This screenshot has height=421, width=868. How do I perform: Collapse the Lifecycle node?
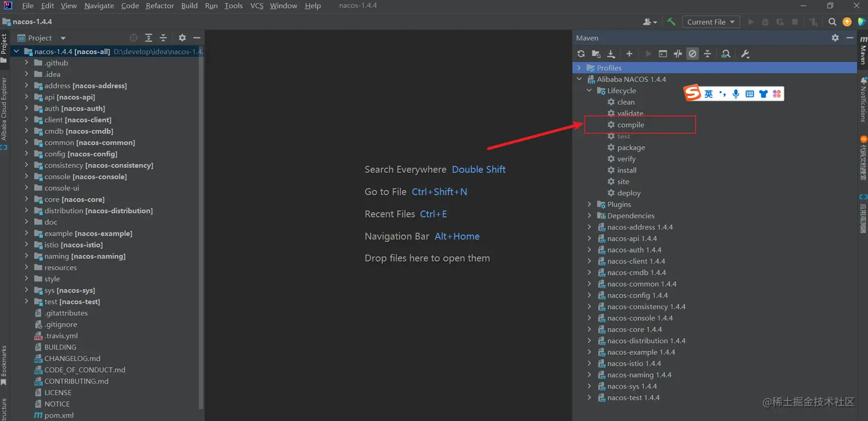[589, 91]
